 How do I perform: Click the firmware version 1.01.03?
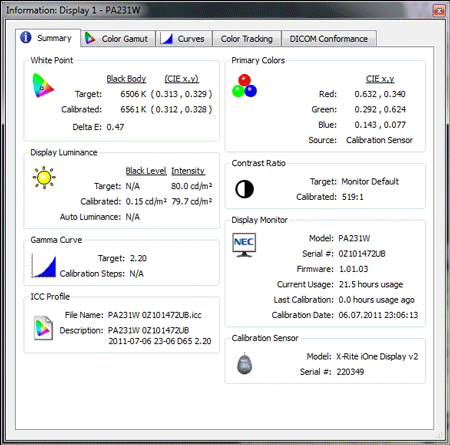(x=353, y=269)
